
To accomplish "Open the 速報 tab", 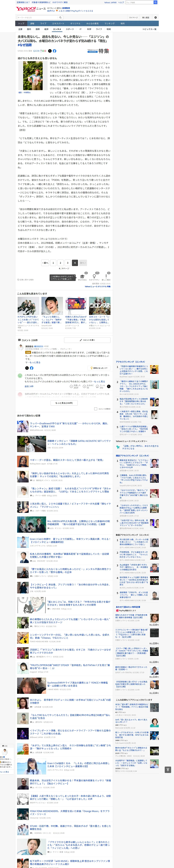I will (x=32, y=24).
